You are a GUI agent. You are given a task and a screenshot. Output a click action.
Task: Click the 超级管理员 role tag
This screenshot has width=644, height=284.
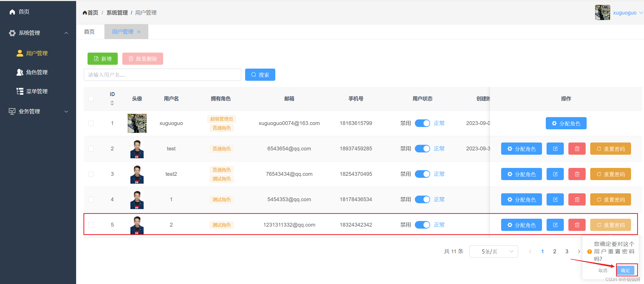222,119
